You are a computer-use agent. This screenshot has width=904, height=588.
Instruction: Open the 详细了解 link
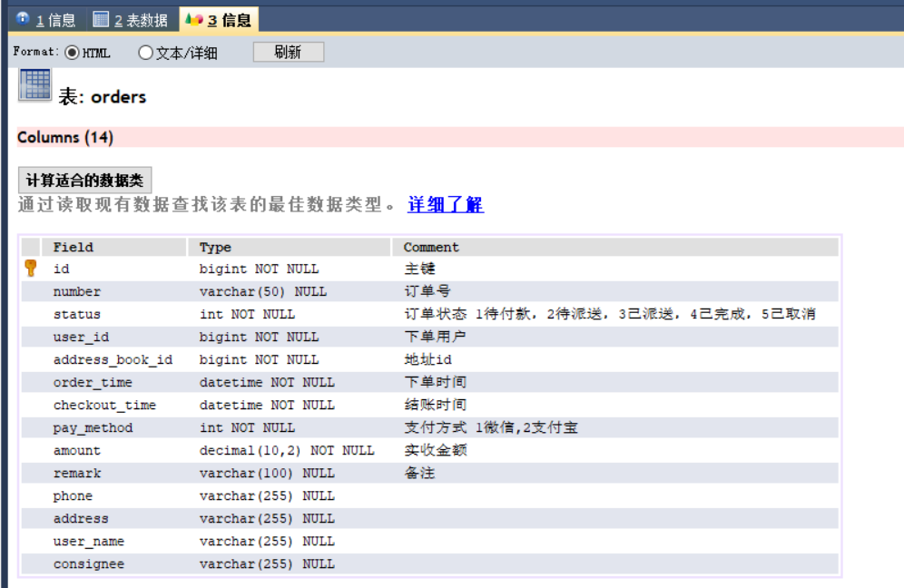pyautogui.click(x=446, y=204)
